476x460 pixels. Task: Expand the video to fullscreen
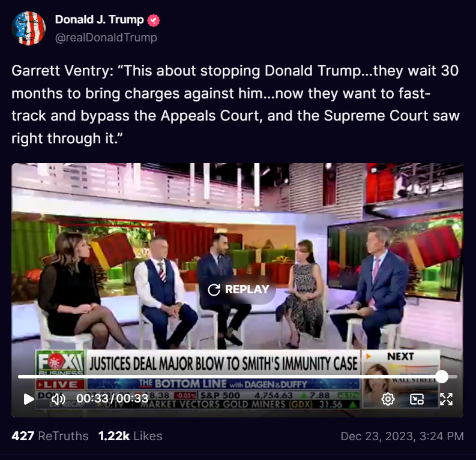click(446, 399)
